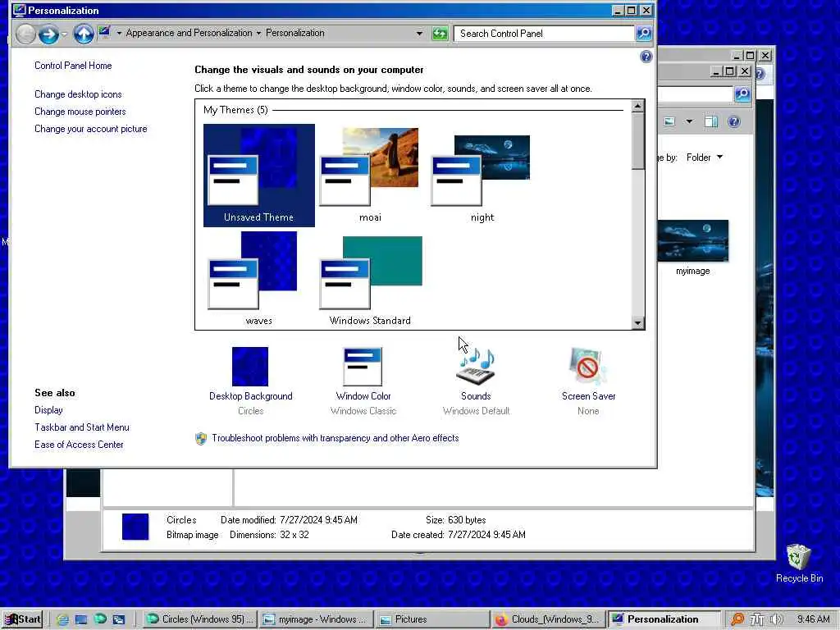This screenshot has width=840, height=630.
Task: Click the shield icon beside Troubleshoot link
Action: (201, 439)
